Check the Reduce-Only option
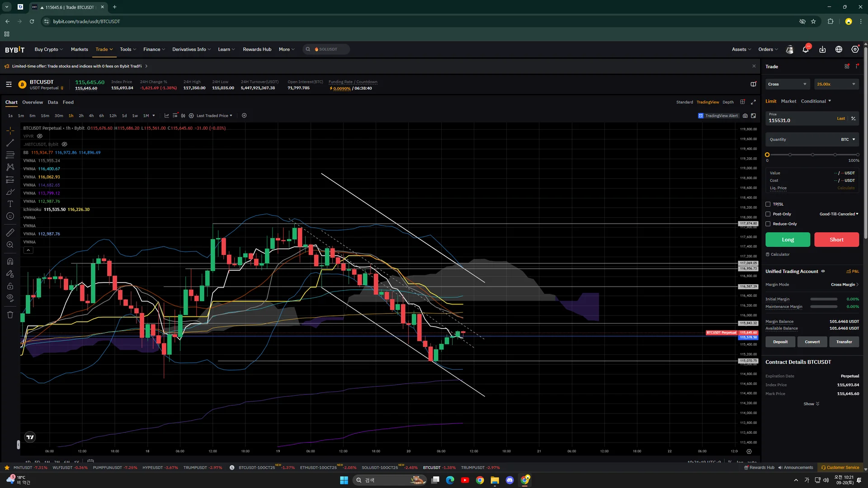Image resolution: width=868 pixels, height=488 pixels. pyautogui.click(x=768, y=224)
